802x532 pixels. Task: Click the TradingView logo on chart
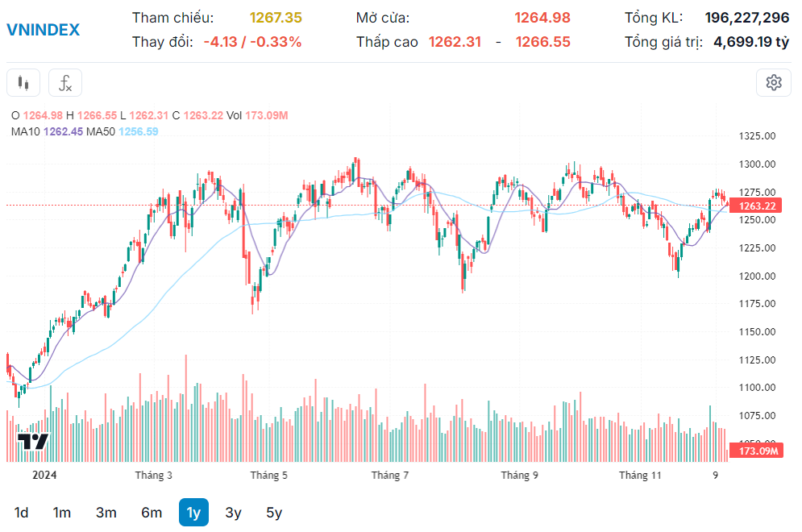[x=34, y=441]
